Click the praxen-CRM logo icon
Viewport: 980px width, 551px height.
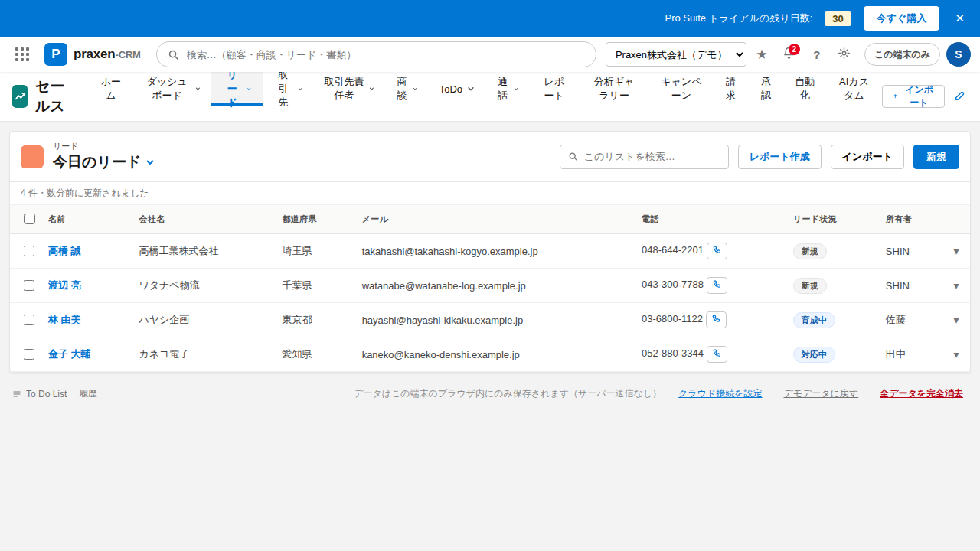click(56, 54)
